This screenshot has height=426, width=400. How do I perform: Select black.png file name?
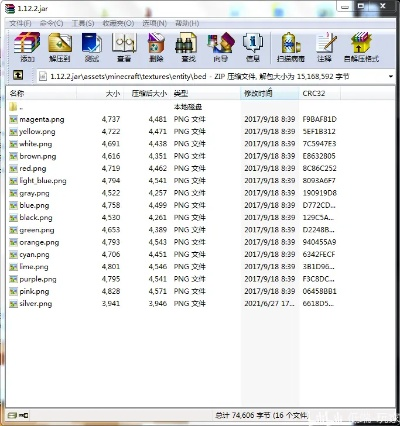click(36, 218)
